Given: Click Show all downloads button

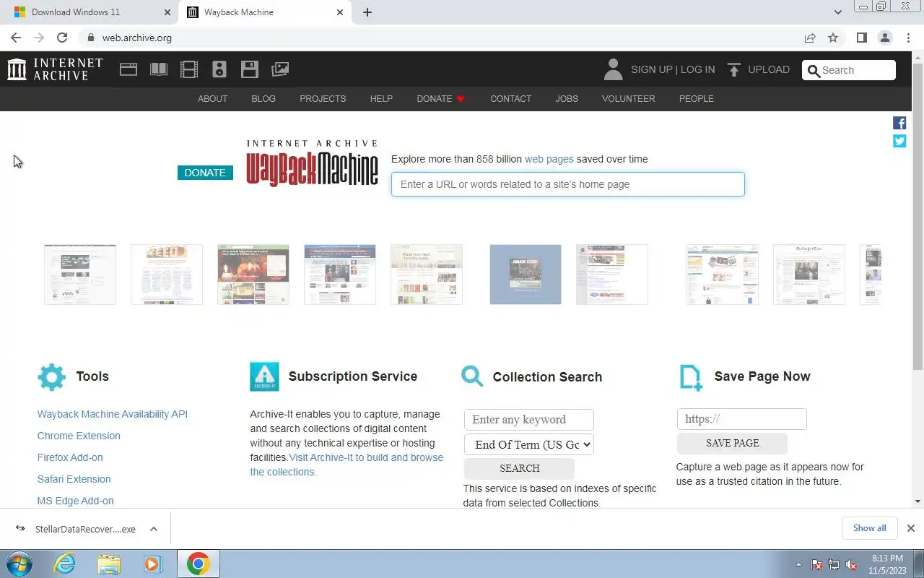Looking at the screenshot, I should coord(869,528).
